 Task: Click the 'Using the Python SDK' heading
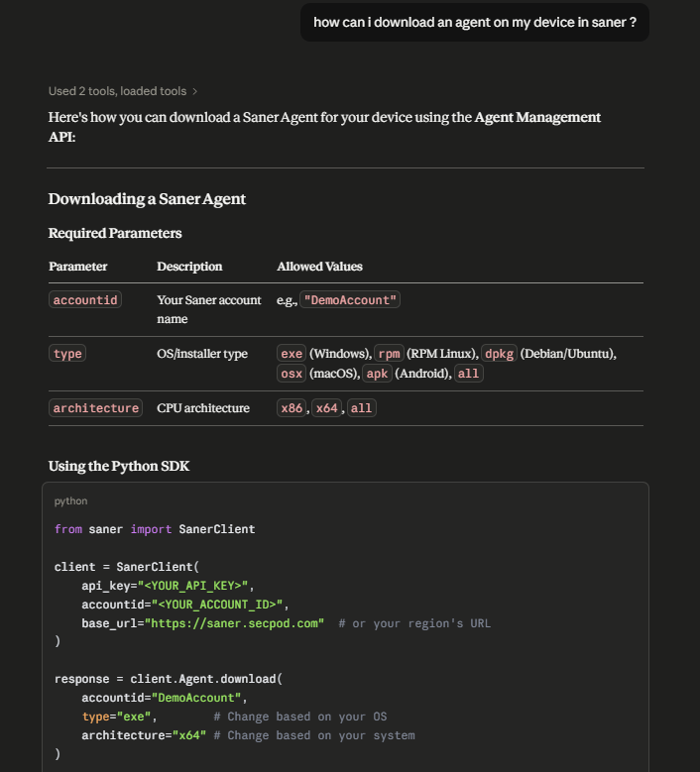119,466
